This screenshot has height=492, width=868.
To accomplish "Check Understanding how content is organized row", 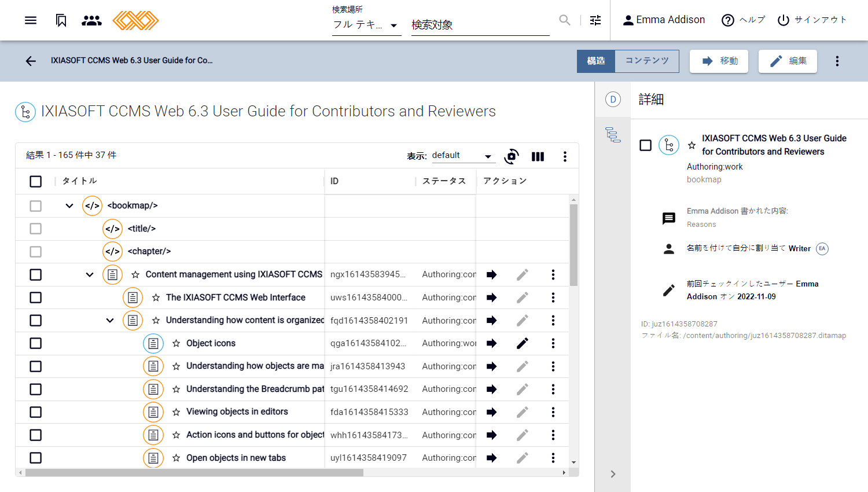I will point(35,320).
